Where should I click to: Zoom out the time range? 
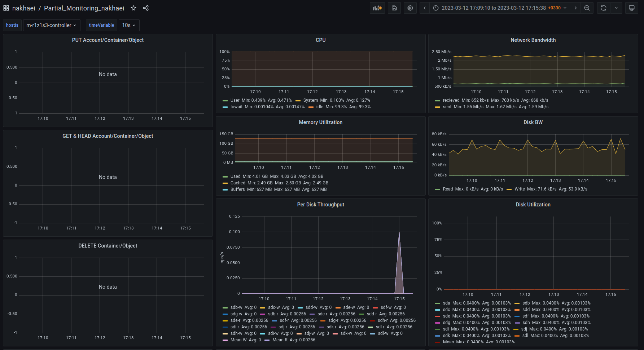(x=587, y=8)
